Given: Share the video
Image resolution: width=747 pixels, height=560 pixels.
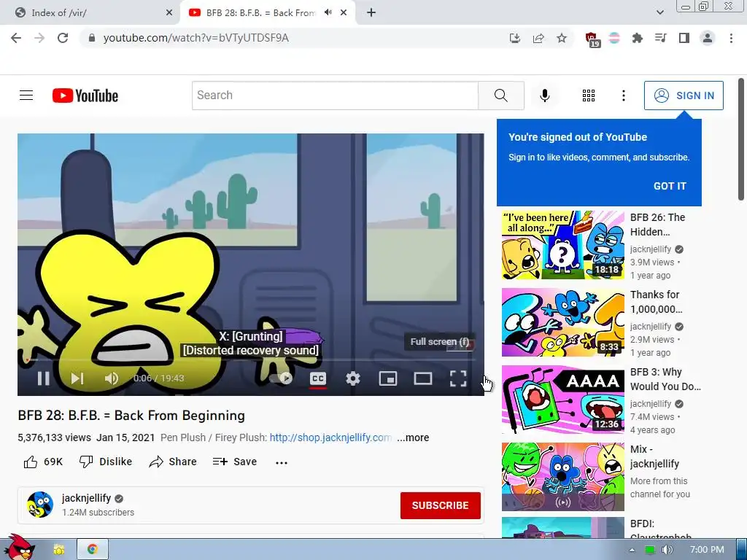Looking at the screenshot, I should (x=172, y=462).
